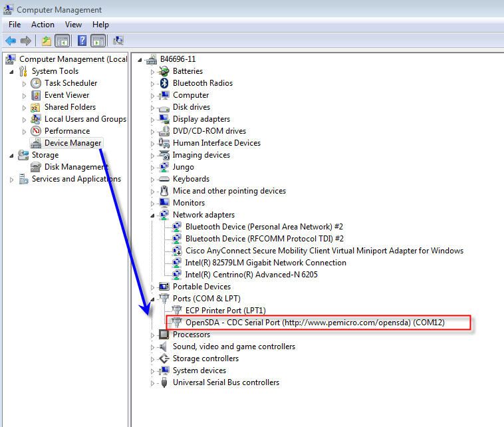Expand the System devices category
The height and width of the screenshot is (427, 504).
click(x=152, y=371)
